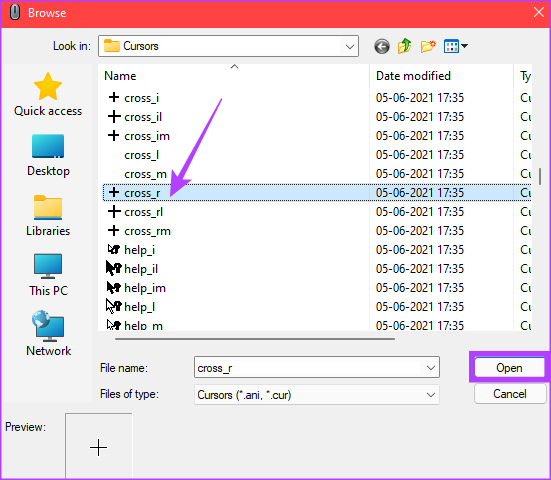Create a new folder

point(428,46)
